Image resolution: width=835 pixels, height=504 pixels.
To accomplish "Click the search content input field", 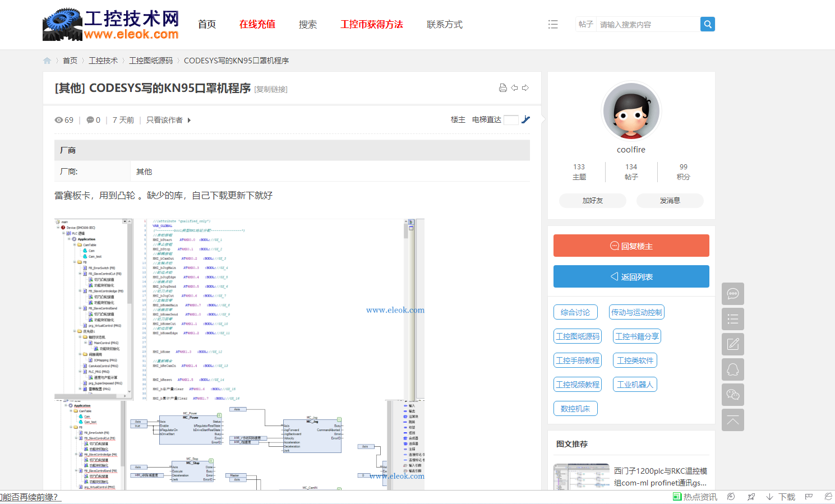I will click(648, 24).
